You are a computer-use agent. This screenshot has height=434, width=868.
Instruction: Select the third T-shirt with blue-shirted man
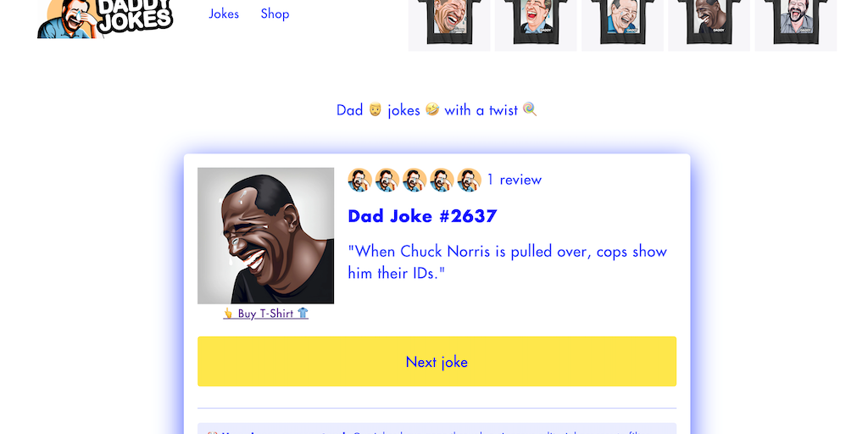(x=622, y=25)
